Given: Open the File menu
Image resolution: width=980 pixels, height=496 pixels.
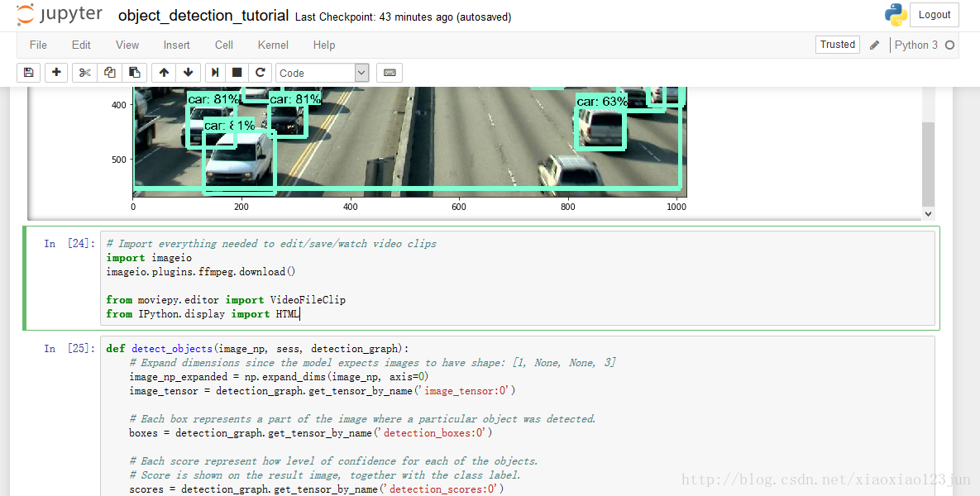Looking at the screenshot, I should [x=38, y=45].
